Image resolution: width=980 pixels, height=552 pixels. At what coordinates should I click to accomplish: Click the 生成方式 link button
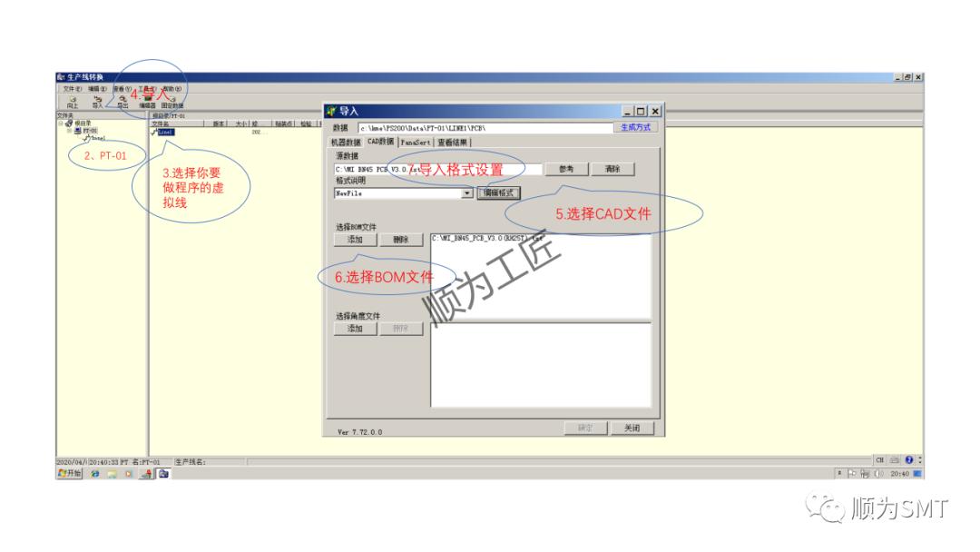click(635, 127)
